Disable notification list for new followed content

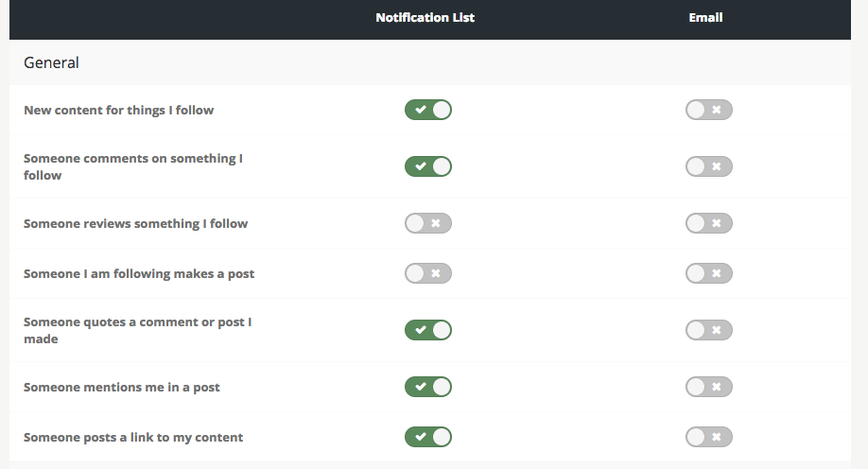pos(427,110)
